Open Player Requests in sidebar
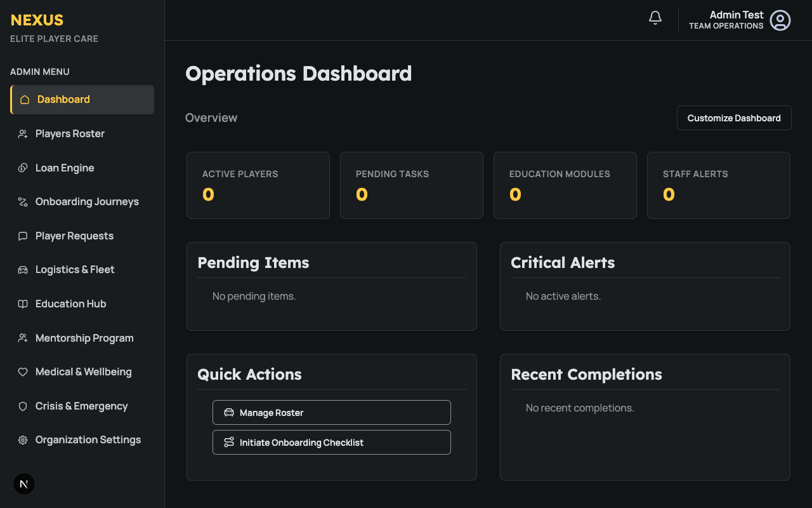This screenshot has height=508, width=812. pos(82,236)
